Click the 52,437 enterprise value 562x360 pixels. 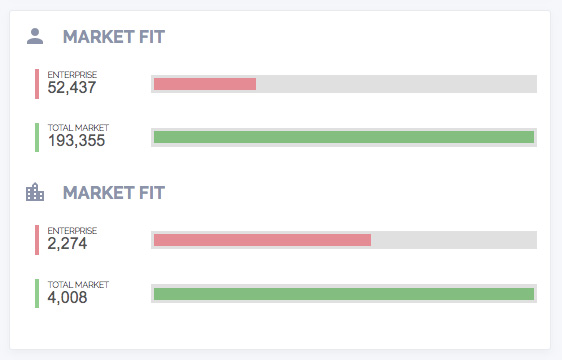pos(72,87)
